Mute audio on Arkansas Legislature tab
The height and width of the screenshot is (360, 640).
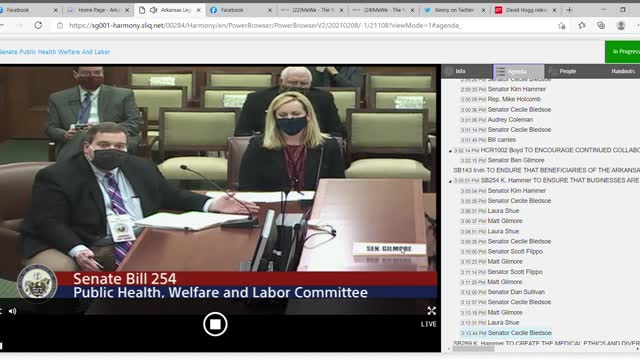153,10
